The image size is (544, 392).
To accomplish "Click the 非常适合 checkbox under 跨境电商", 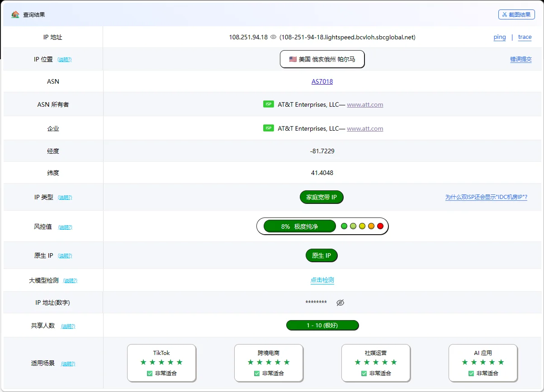I will (x=257, y=373).
